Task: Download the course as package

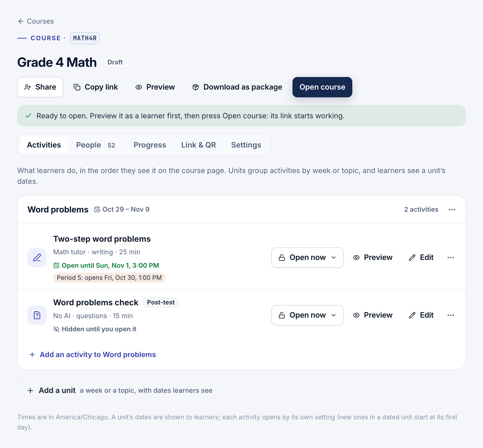Action: 237,87
